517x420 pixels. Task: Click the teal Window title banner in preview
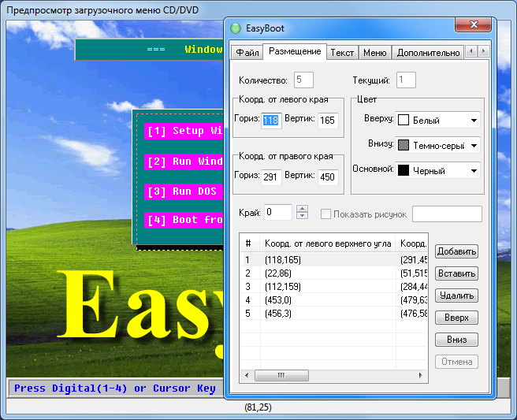coord(150,50)
